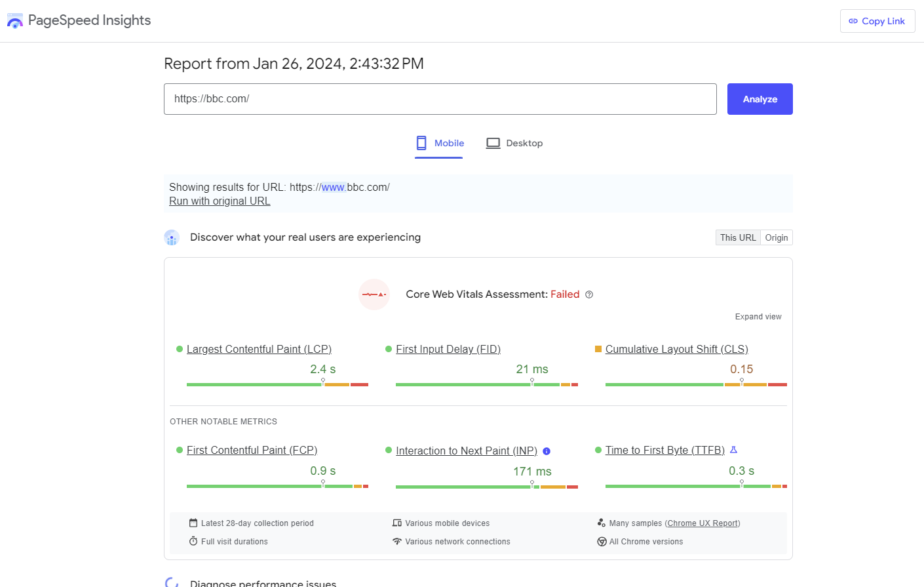Click the green FCP status dot

coord(180,450)
